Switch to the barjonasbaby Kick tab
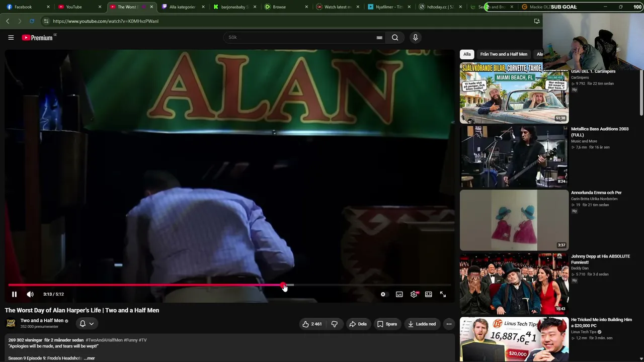The height and width of the screenshot is (362, 644). click(235, 7)
